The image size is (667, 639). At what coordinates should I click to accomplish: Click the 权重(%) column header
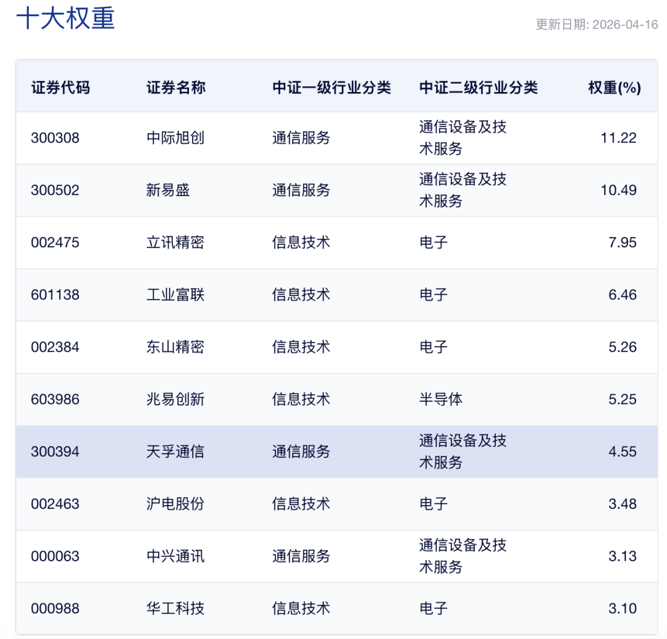(614, 87)
